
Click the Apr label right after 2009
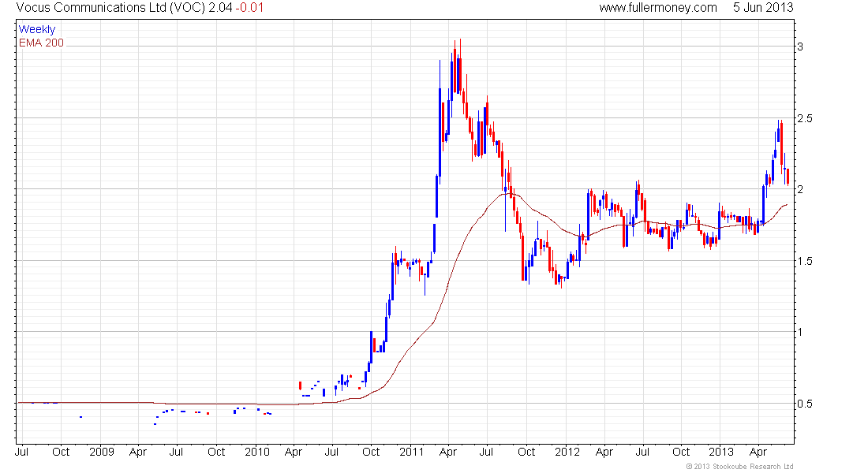coord(138,453)
